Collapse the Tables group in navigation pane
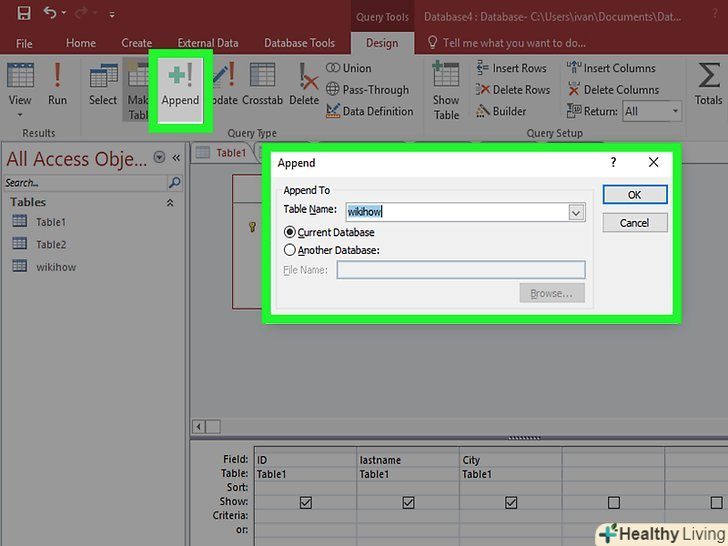The image size is (728, 546). point(170,202)
